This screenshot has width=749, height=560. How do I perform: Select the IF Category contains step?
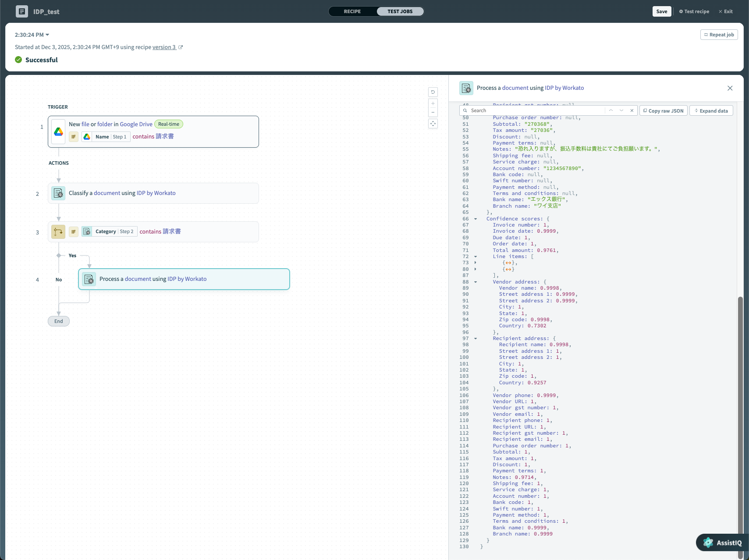[153, 232]
